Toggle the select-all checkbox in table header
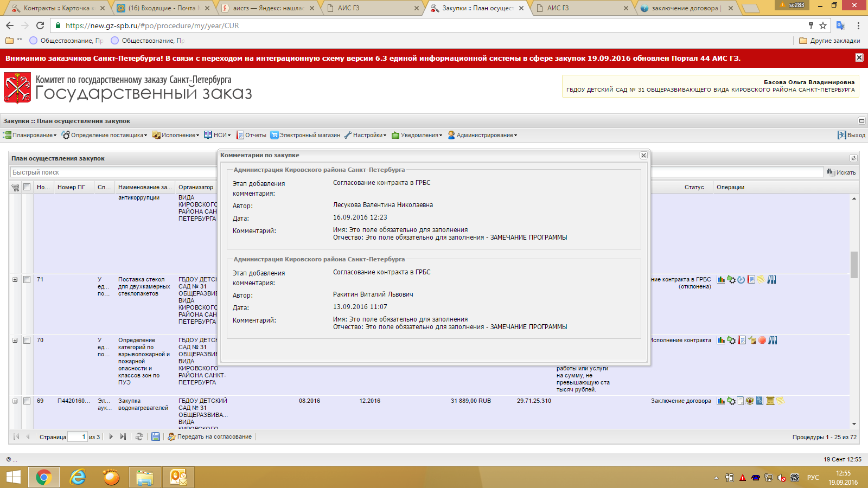 [27, 187]
